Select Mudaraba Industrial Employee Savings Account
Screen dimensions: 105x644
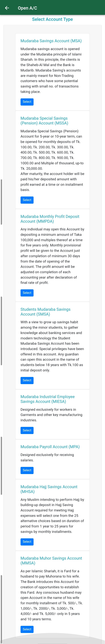pos(27,430)
